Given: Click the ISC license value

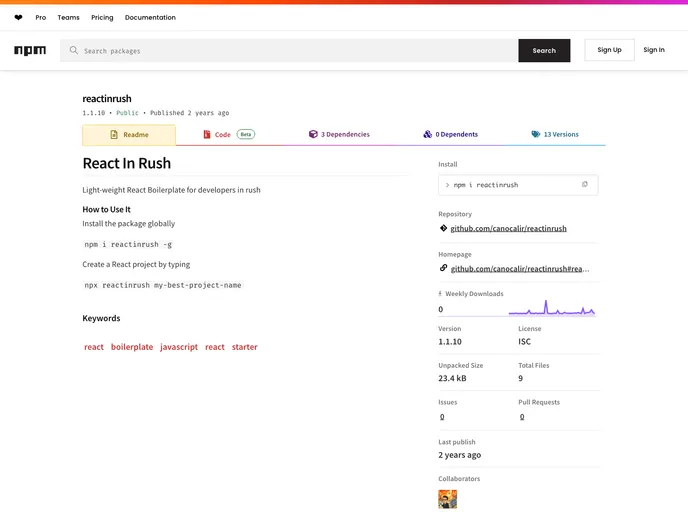Looking at the screenshot, I should (x=524, y=341).
